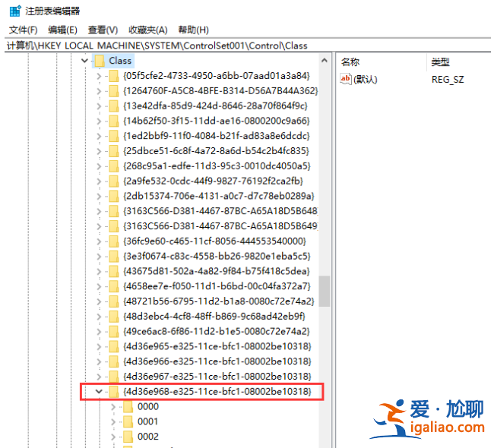Viewport: 494px width, 448px height.
Task: Click folder icon of {3163C566-D381-4467-87BC-A65A18D5B649}
Action: click(x=113, y=226)
